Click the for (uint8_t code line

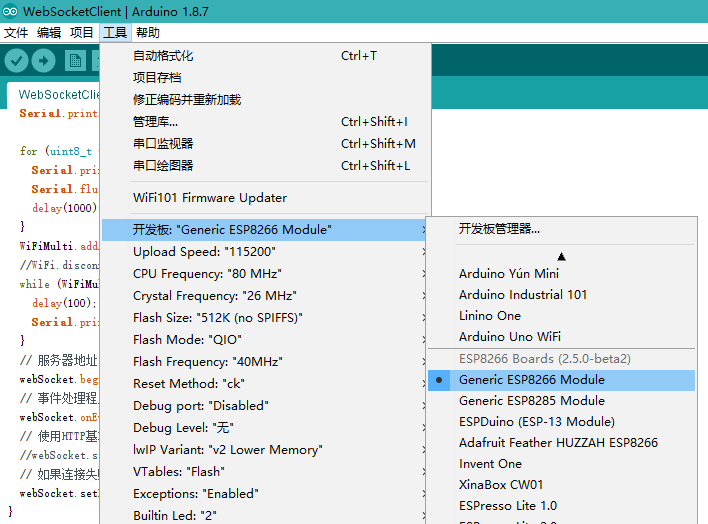(59, 151)
